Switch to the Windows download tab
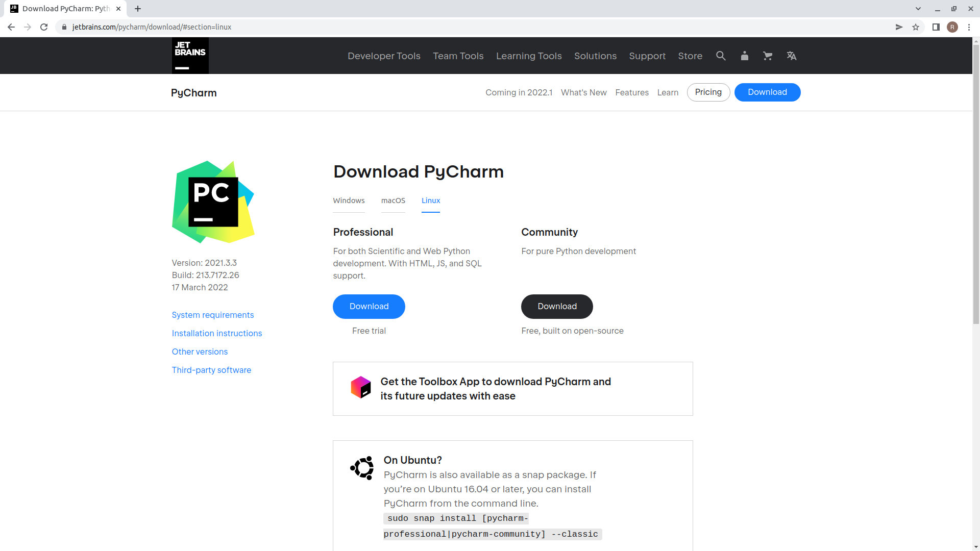 [349, 201]
